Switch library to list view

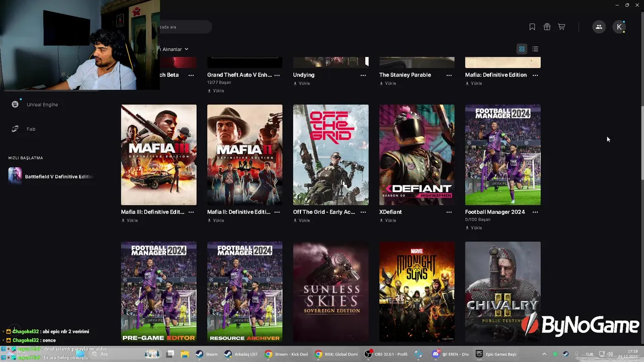tap(535, 49)
